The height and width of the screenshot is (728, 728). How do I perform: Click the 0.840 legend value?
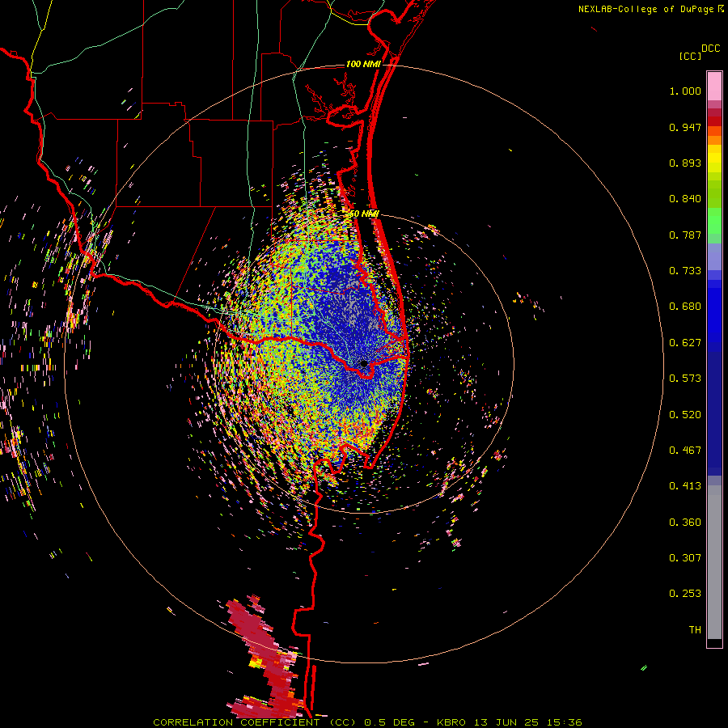pos(685,199)
